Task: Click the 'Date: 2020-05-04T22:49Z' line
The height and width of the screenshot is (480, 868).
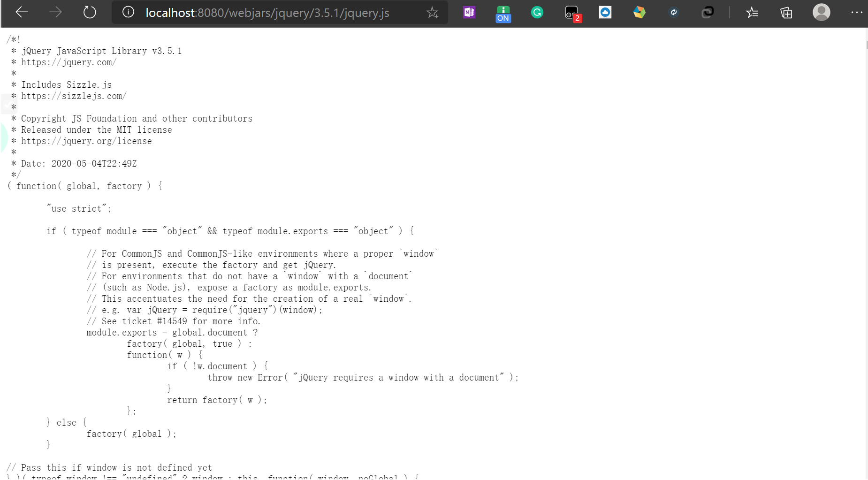Action: click(79, 163)
